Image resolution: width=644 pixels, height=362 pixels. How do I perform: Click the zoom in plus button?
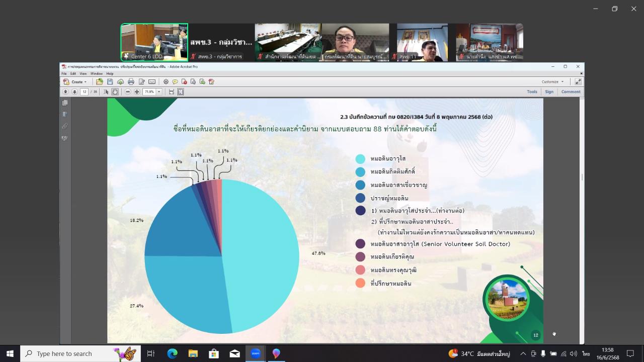137,92
